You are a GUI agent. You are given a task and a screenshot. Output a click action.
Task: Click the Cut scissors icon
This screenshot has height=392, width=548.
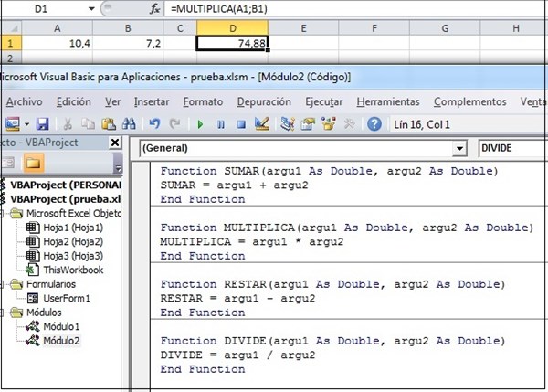[x=68, y=123]
